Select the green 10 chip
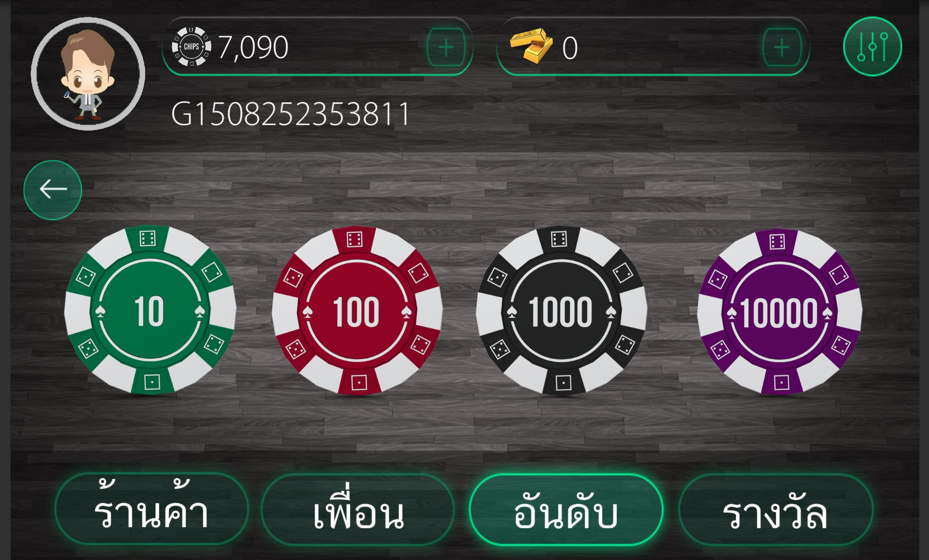 coord(150,310)
